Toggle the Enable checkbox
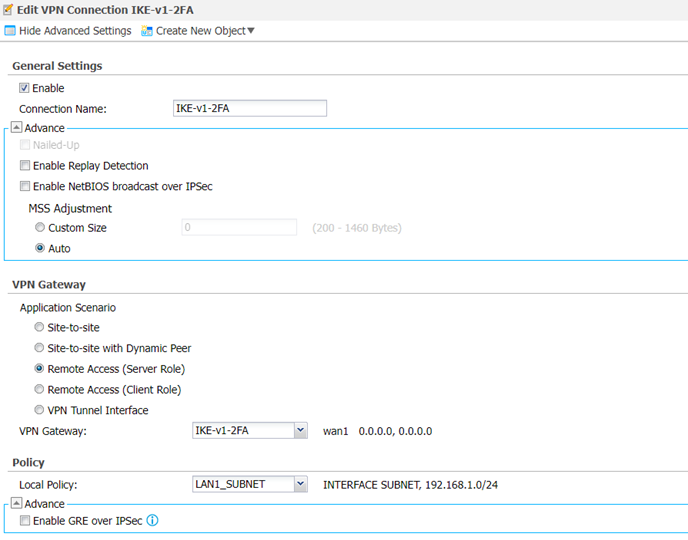Image resolution: width=688 pixels, height=540 pixels. [25, 88]
